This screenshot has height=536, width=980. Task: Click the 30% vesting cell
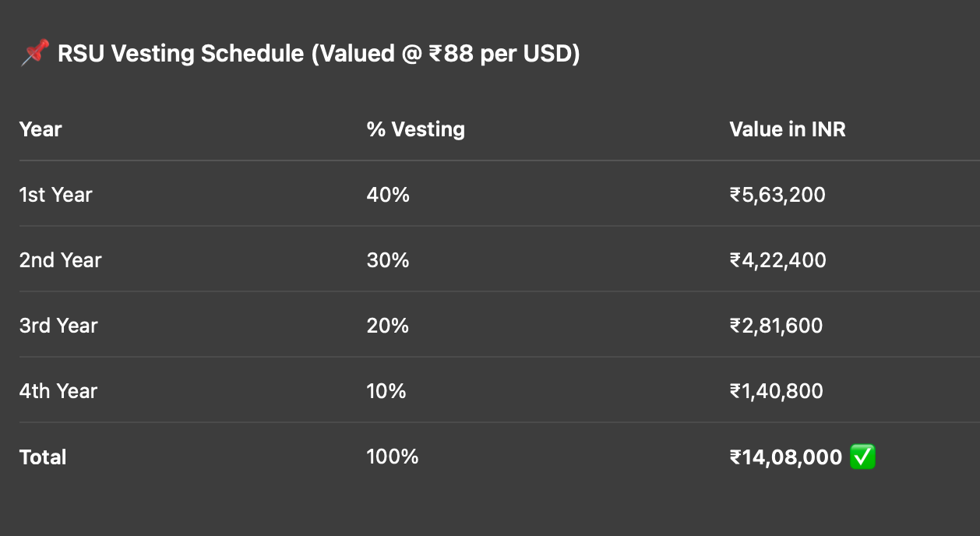click(388, 260)
